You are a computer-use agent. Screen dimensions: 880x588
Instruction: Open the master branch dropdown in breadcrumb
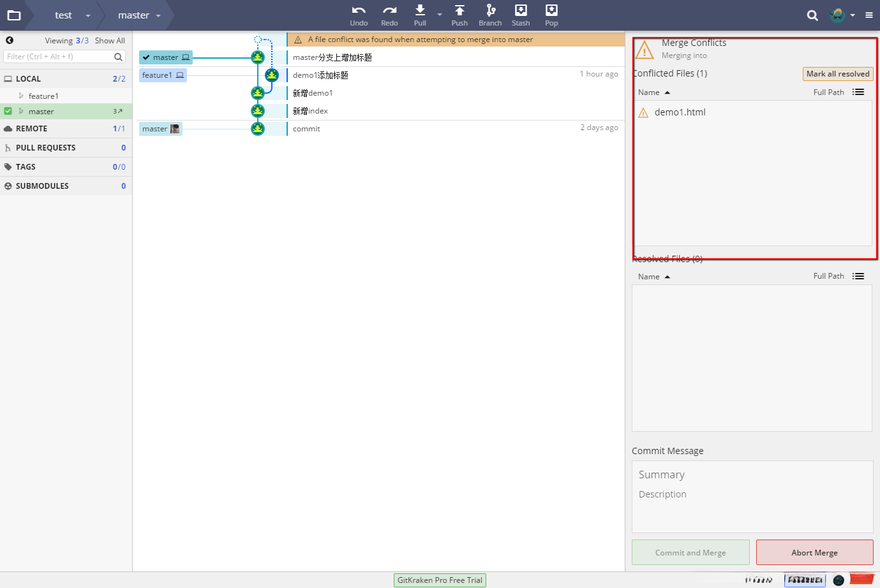(158, 15)
